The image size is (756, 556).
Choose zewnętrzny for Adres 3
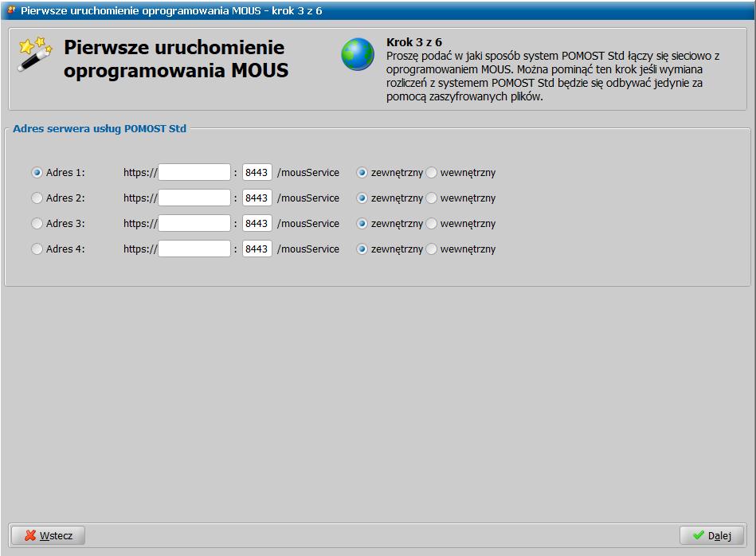coord(362,224)
